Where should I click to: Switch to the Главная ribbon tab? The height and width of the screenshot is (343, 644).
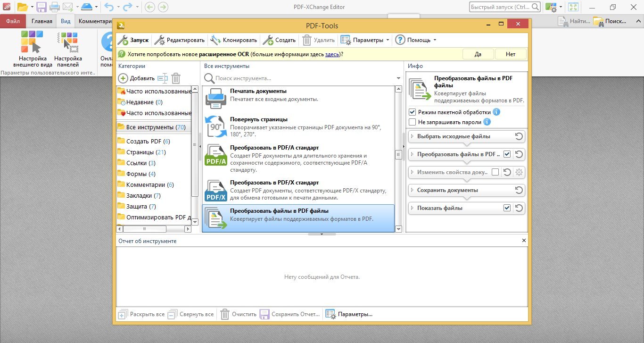click(42, 21)
